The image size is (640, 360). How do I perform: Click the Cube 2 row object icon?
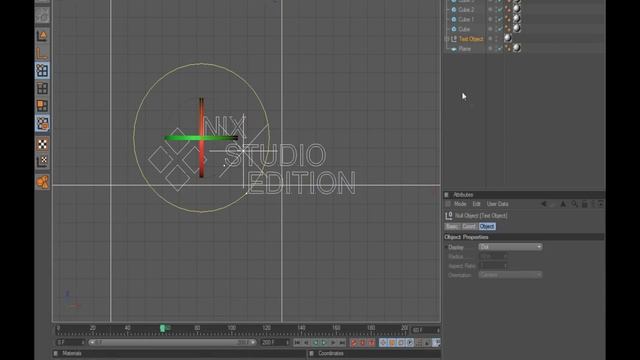pyautogui.click(x=453, y=9)
